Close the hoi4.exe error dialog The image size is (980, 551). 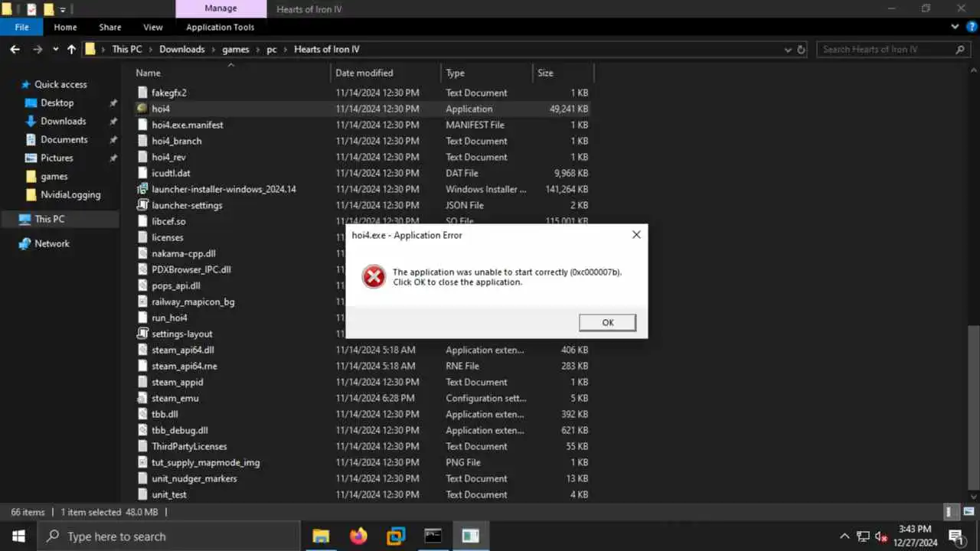(636, 235)
